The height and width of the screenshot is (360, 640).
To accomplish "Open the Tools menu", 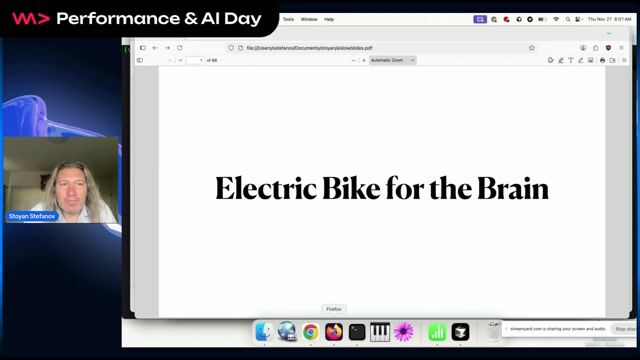I will point(288,19).
